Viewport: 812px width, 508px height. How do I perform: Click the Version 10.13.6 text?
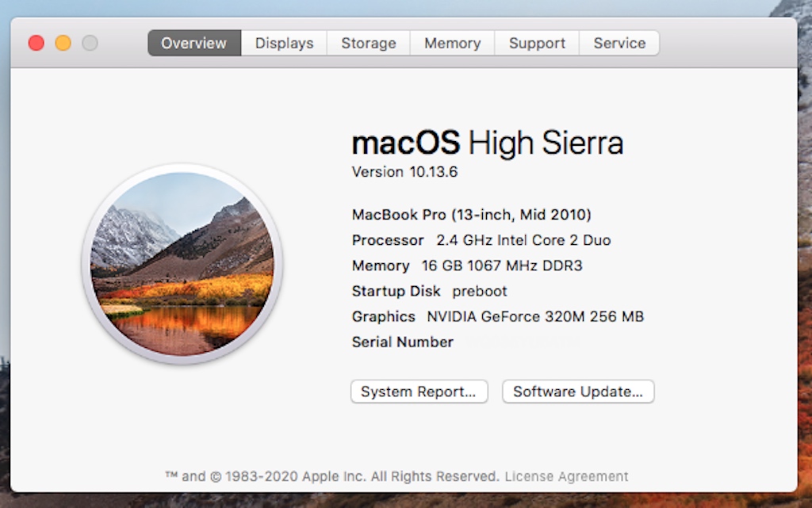(x=404, y=172)
